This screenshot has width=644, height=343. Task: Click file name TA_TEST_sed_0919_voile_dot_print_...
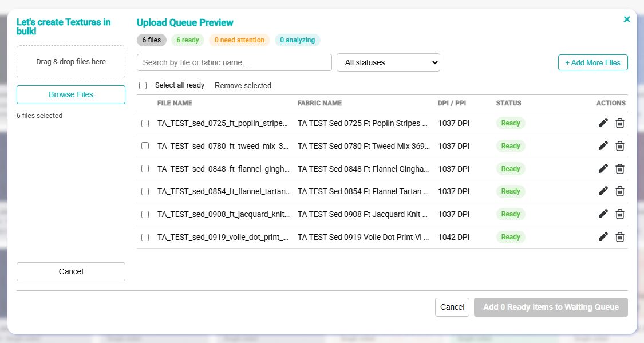tap(223, 238)
